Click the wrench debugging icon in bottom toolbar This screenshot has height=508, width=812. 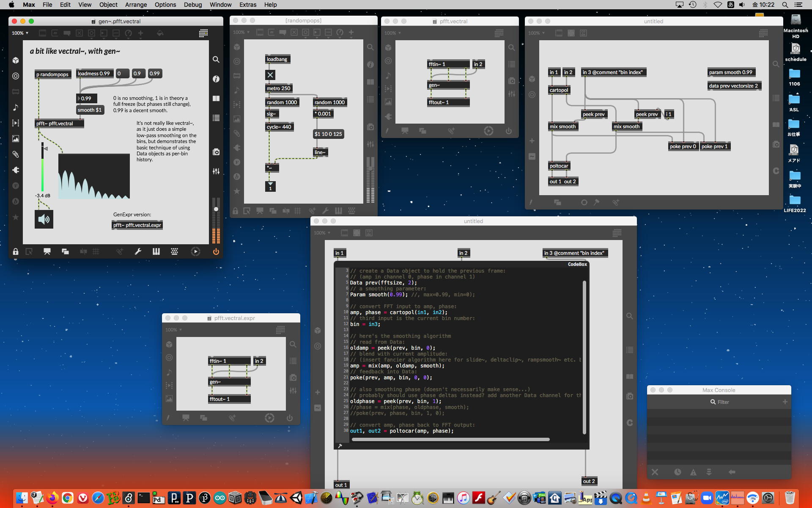(138, 251)
